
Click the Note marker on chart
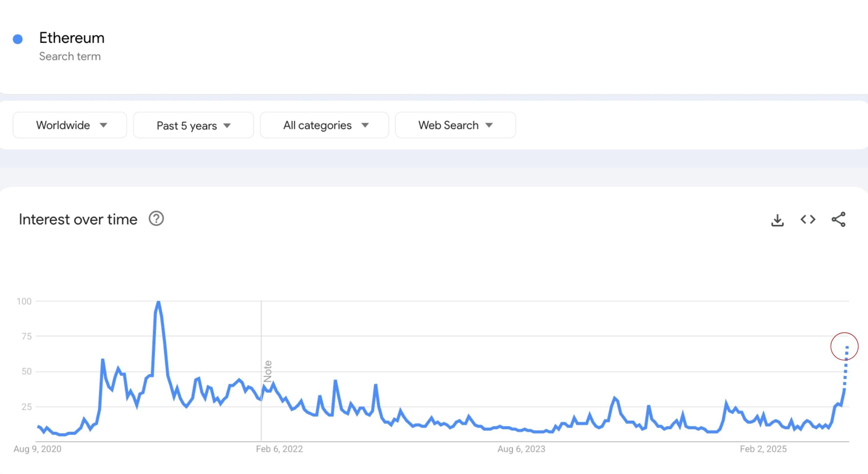[268, 371]
